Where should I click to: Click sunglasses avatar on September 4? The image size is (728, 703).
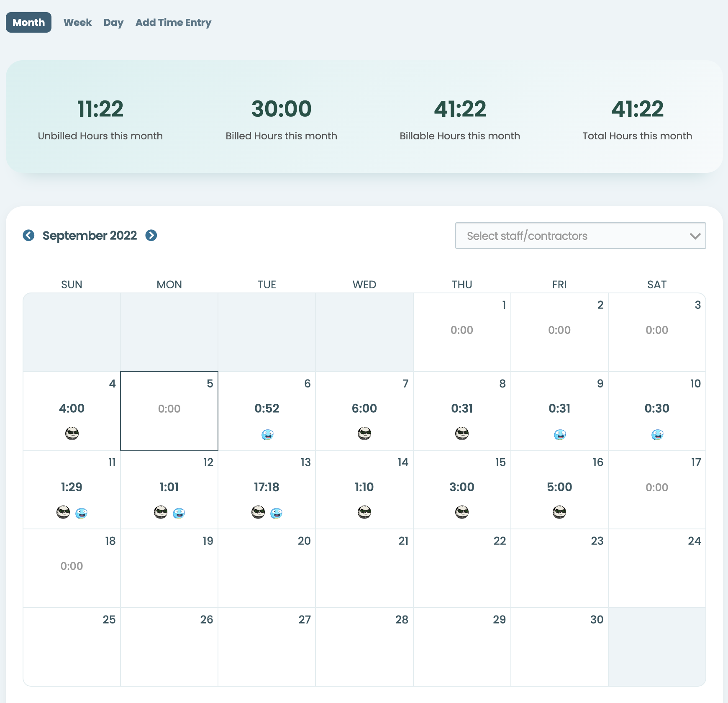[x=72, y=433]
